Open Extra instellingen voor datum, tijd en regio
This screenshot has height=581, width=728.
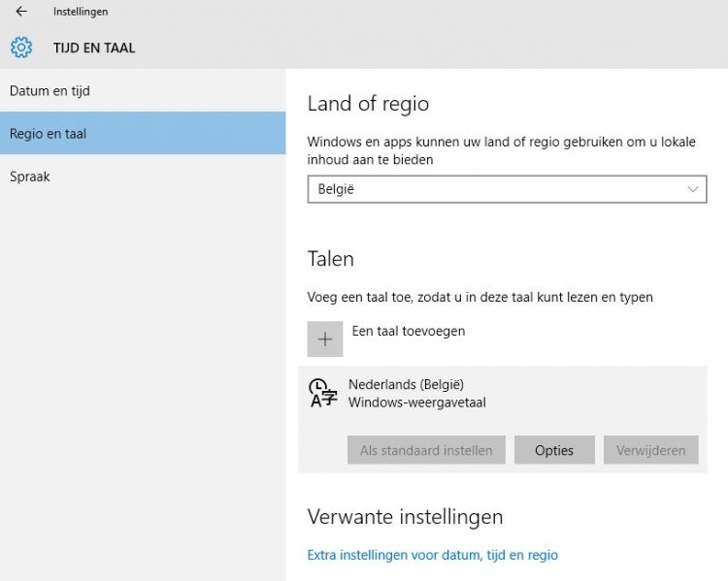[x=433, y=555]
